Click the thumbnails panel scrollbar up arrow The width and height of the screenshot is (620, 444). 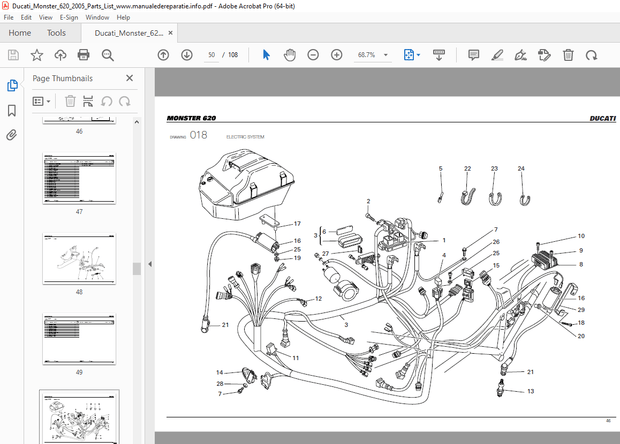pyautogui.click(x=136, y=122)
